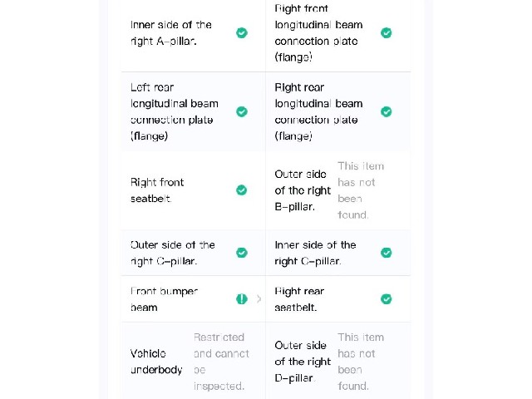
Task: Click warning icon beside Front bumper beam
Action: [x=242, y=299]
